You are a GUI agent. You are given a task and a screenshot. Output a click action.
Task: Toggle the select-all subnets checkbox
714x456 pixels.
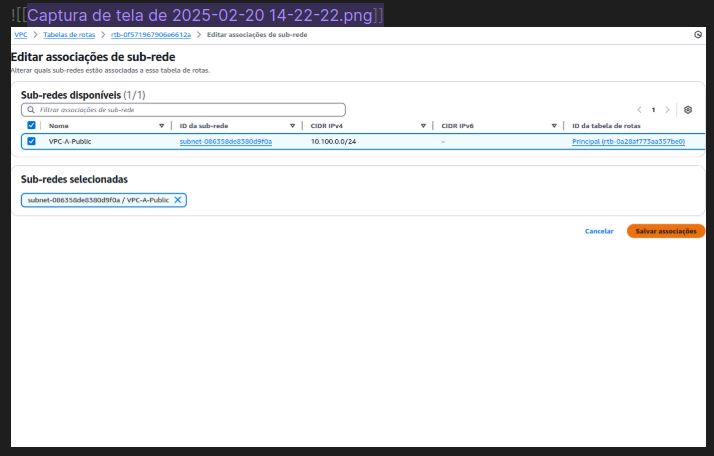(x=31, y=126)
